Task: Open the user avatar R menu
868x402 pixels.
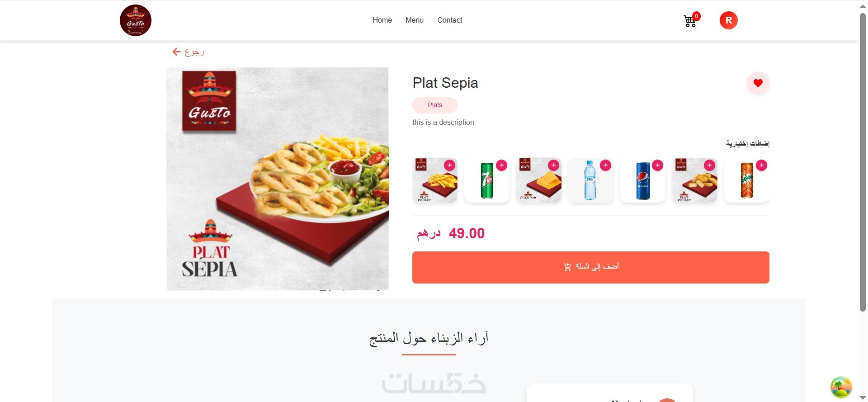Action: point(728,20)
